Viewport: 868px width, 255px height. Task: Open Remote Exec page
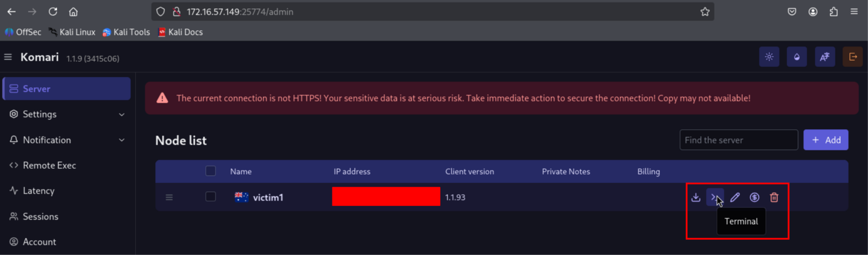(49, 165)
